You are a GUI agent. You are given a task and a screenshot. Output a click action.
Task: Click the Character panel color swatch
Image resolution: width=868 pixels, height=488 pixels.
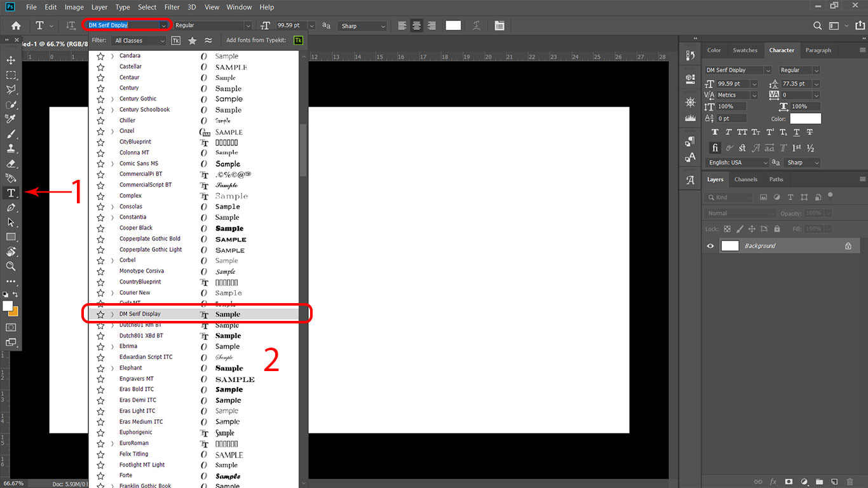(x=805, y=119)
